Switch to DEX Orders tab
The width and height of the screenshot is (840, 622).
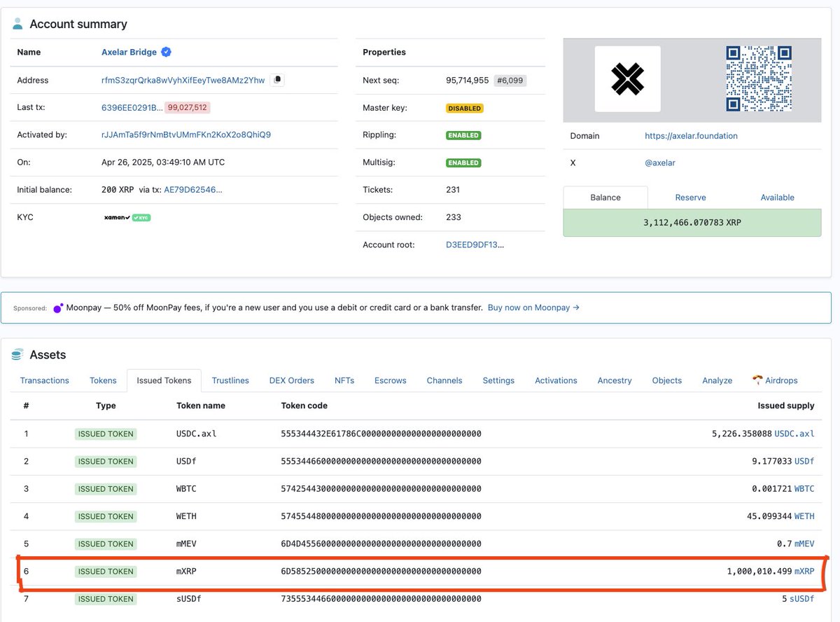coord(291,380)
